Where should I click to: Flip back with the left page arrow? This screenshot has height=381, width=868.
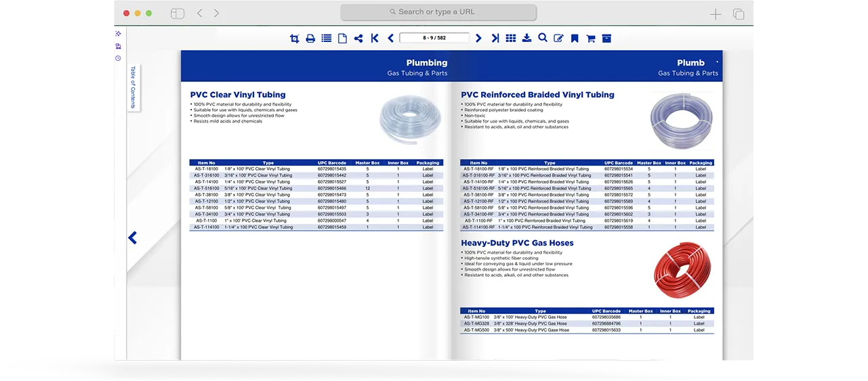133,238
